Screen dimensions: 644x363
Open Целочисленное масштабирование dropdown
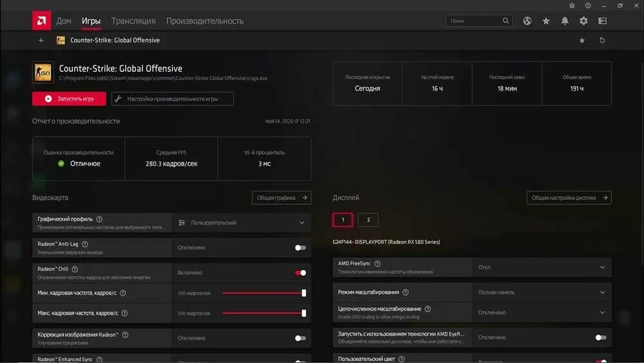[542, 313]
